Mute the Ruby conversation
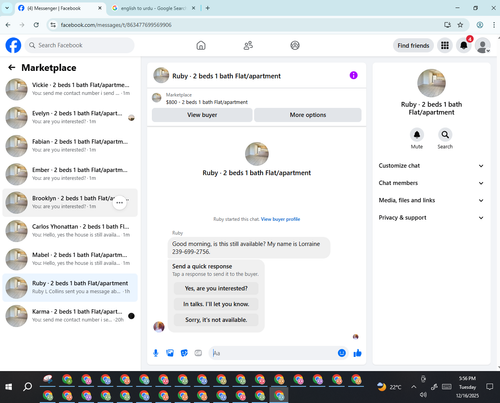The height and width of the screenshot is (403, 500). tap(417, 135)
